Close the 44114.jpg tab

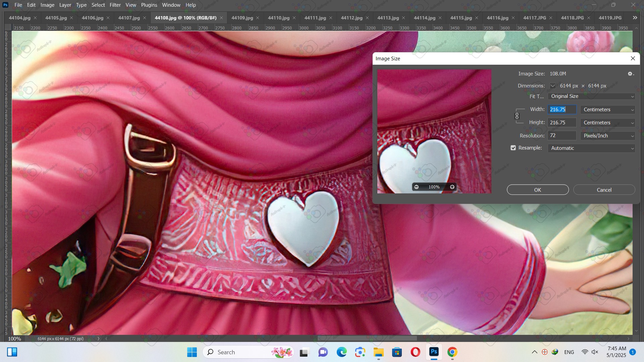tap(440, 18)
